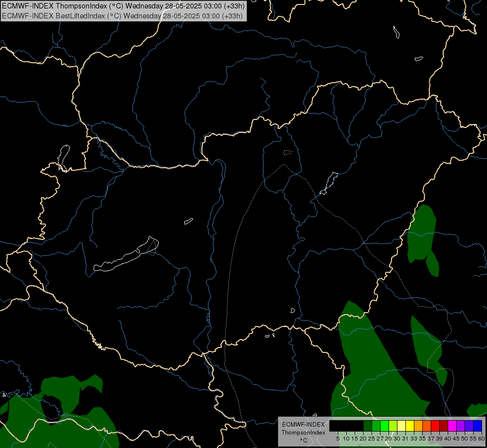Click the legend scale value '31'
The height and width of the screenshot is (448, 487).
[x=405, y=439]
